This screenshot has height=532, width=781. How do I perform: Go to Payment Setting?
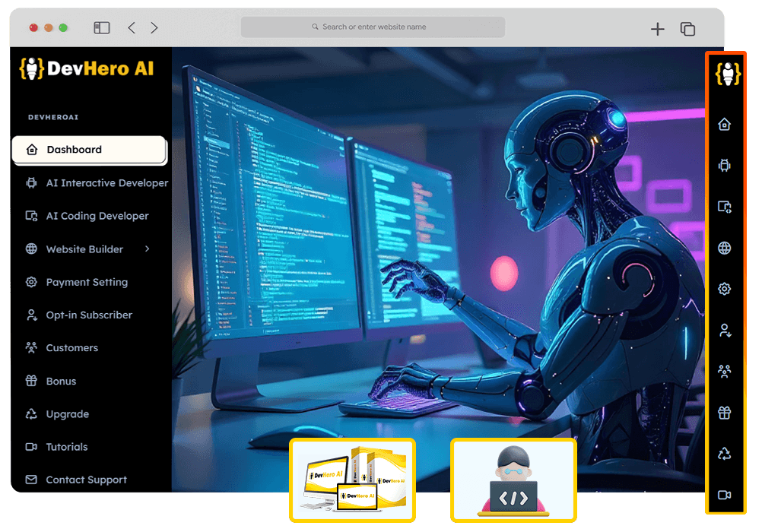86,282
